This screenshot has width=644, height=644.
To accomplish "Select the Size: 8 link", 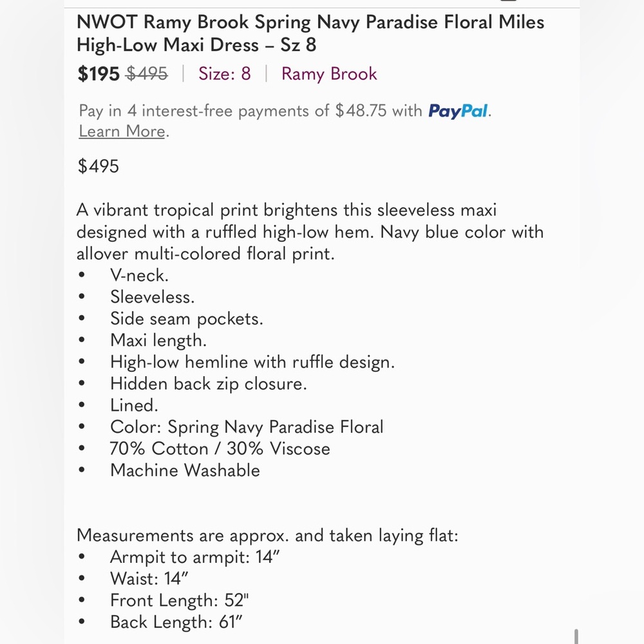I will point(225,74).
